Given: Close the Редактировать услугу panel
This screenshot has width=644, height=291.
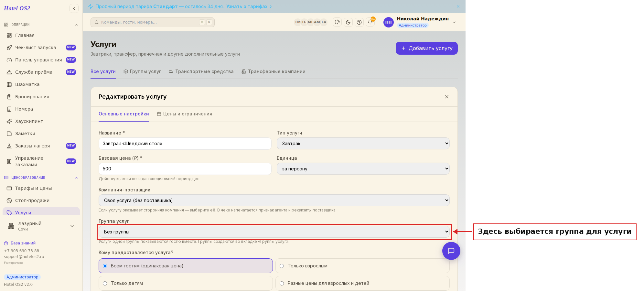Looking at the screenshot, I should click(447, 97).
